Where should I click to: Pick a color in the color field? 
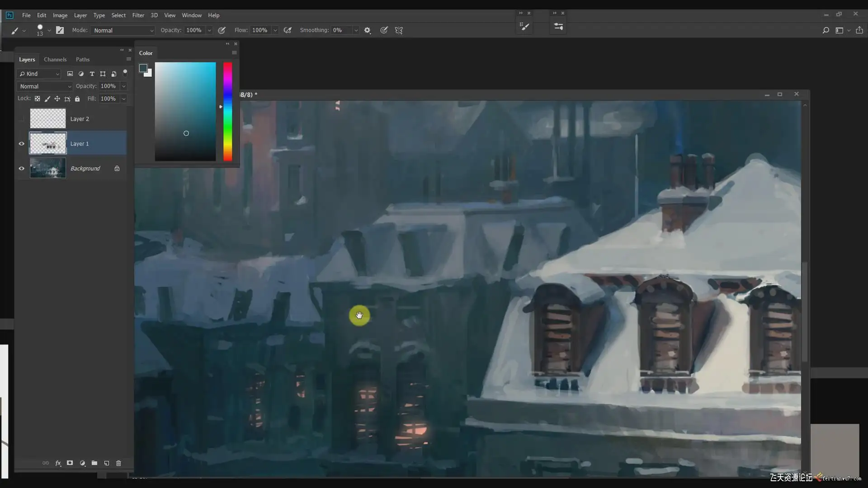pos(185,112)
